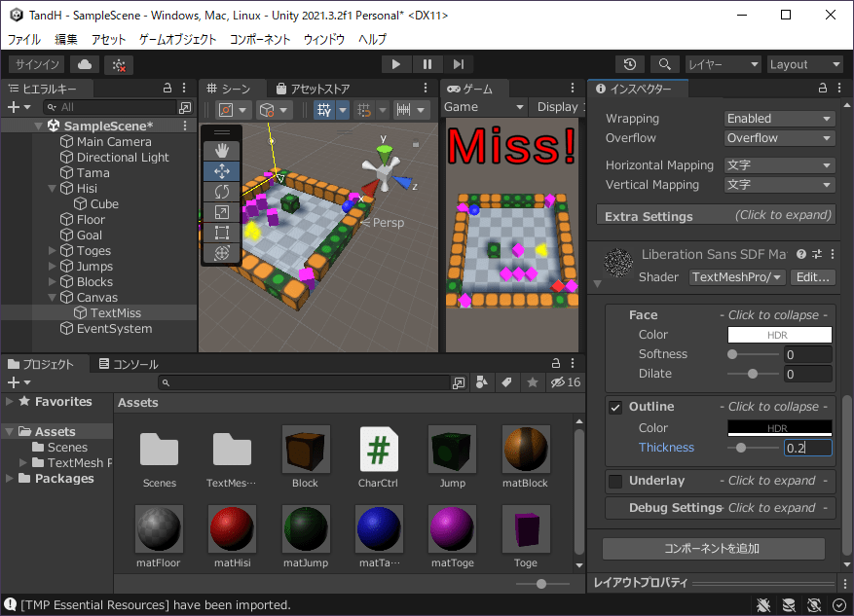
Task: Open the snap increment settings icon
Action: [403, 110]
